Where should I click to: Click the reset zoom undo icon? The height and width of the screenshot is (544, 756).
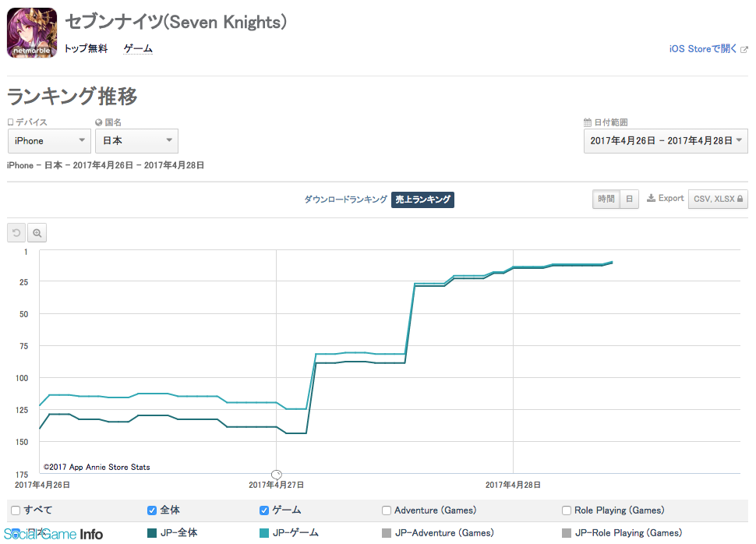point(16,233)
